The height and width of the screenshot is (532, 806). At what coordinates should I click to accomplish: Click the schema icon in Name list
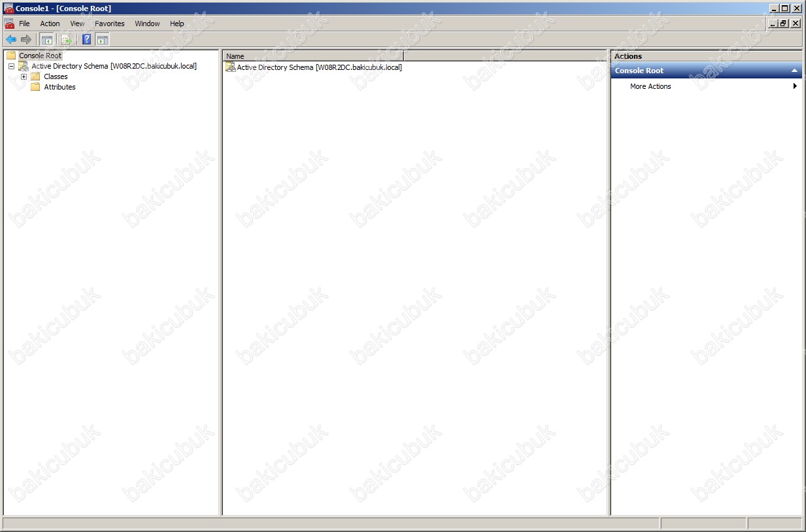coord(230,67)
